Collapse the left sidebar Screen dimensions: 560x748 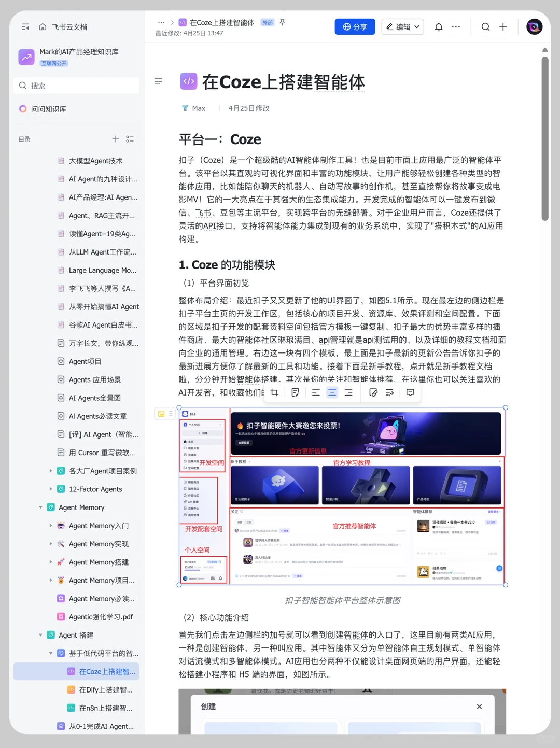(x=25, y=27)
